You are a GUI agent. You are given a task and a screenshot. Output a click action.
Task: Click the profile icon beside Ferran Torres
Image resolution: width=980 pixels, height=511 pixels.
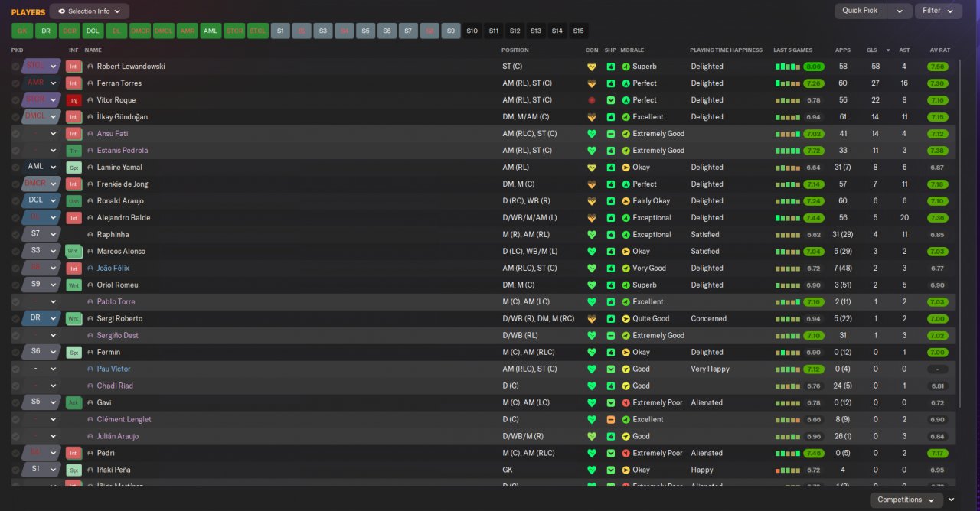90,83
